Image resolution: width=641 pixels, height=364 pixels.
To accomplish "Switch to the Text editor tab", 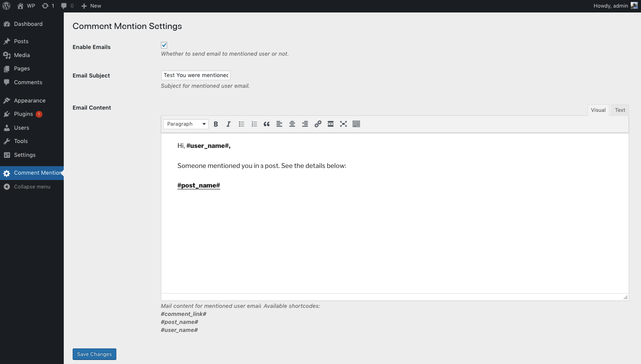I will [x=620, y=110].
